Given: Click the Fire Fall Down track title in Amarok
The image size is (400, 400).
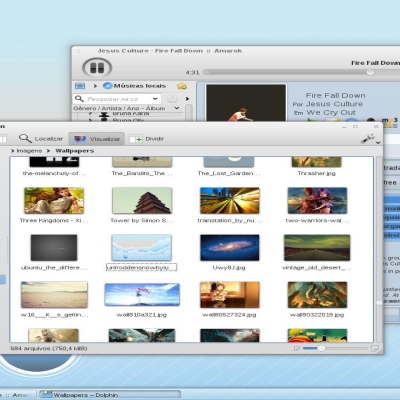Looking at the screenshot, I should pyautogui.click(x=336, y=95).
